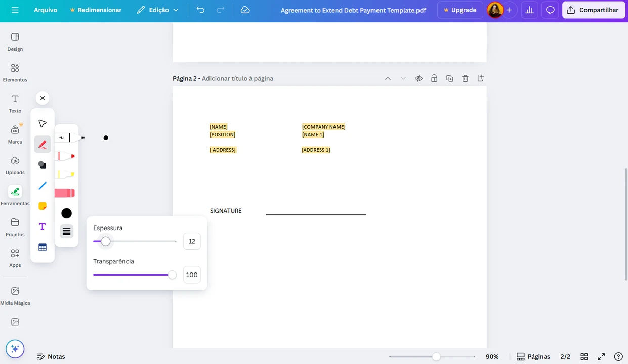628x364 pixels.
Task: Open the Arquivo menu
Action: click(46, 10)
